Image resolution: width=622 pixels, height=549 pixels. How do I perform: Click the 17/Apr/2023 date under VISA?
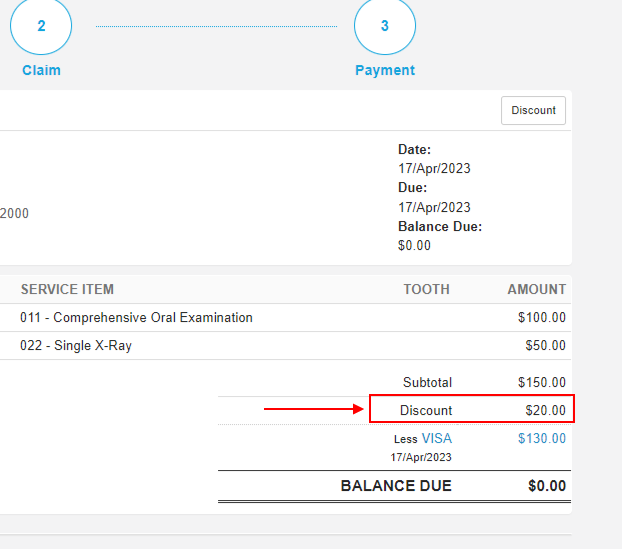tap(421, 457)
